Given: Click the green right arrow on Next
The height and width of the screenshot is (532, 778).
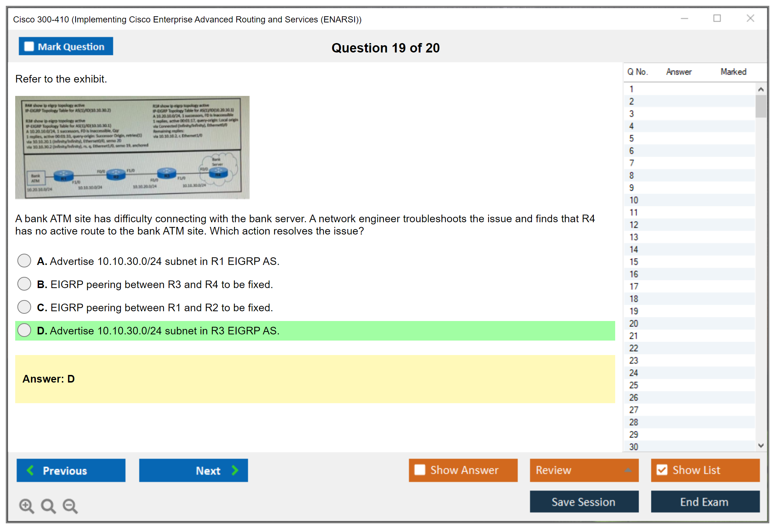Looking at the screenshot, I should (235, 470).
